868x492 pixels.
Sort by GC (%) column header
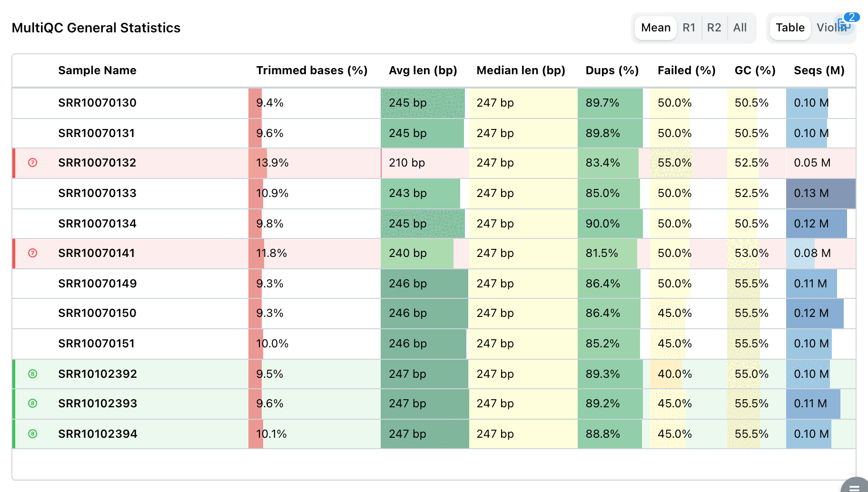755,70
